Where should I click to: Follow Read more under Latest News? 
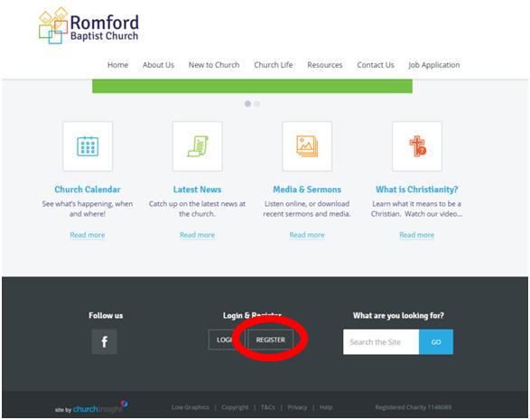click(198, 235)
